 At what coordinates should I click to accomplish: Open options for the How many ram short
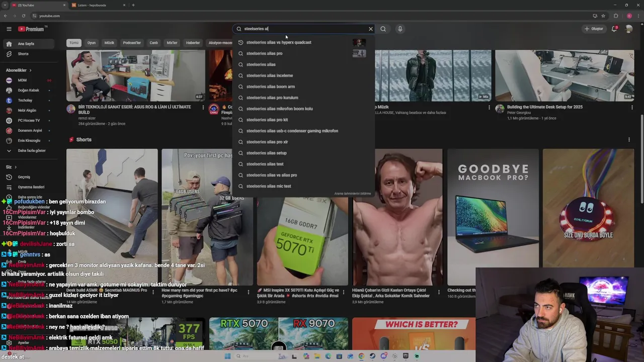tap(248, 292)
